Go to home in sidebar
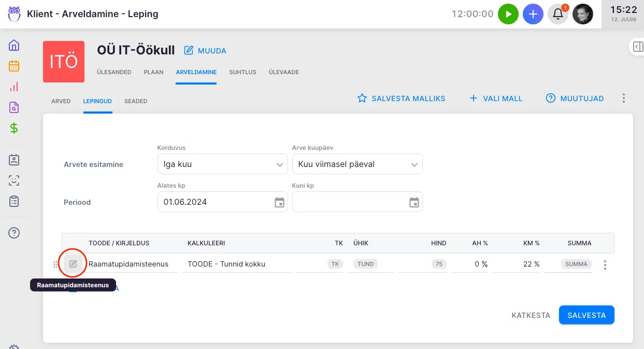Image resolution: width=644 pixels, height=349 pixels. pyautogui.click(x=14, y=45)
